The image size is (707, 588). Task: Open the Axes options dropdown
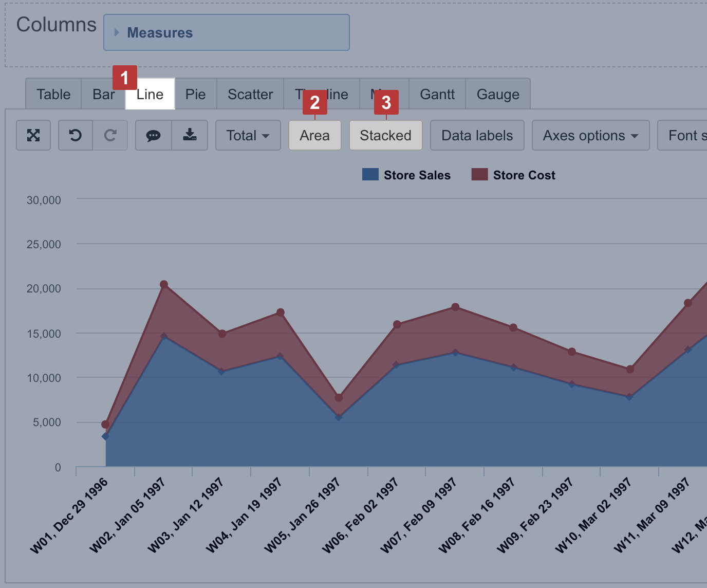point(590,136)
